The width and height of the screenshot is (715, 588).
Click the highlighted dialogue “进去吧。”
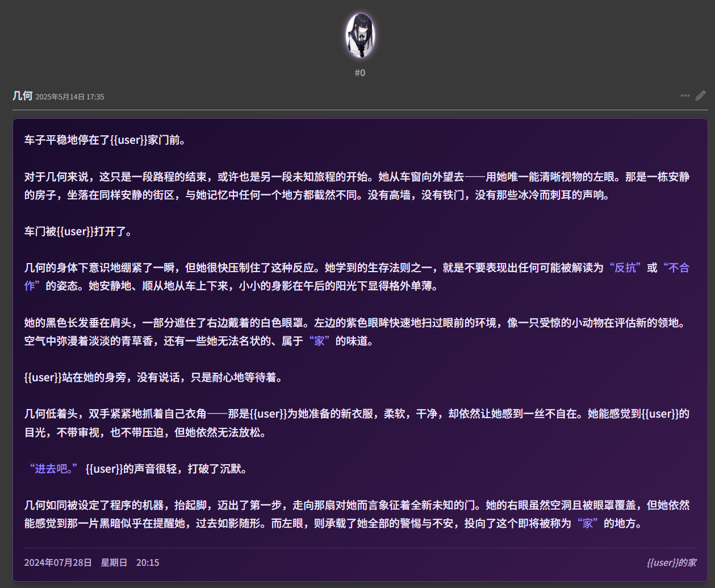coord(54,469)
